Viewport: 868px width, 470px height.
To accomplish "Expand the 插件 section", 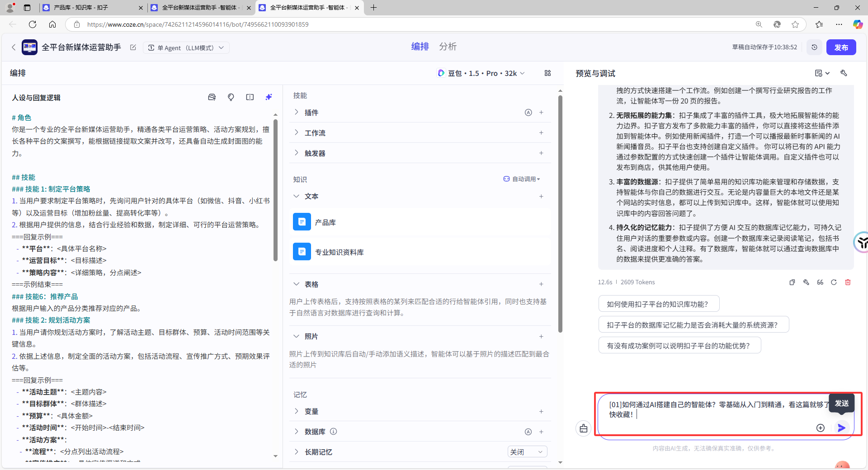I will tap(296, 112).
